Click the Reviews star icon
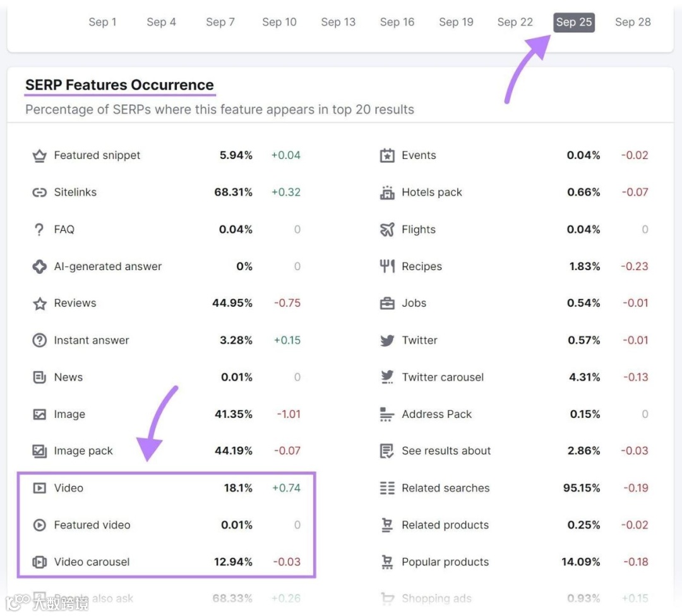Viewport: 682px width, 616px height. coord(40,304)
